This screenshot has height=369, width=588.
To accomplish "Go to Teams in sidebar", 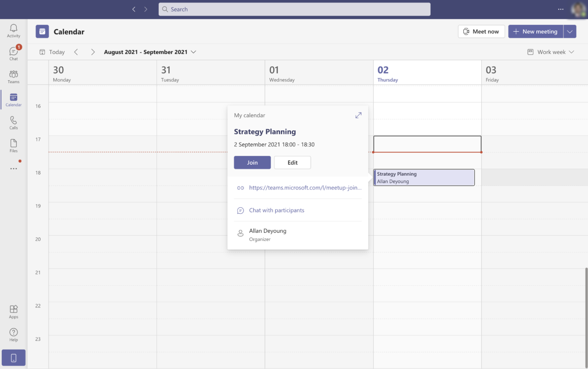I will point(14,77).
